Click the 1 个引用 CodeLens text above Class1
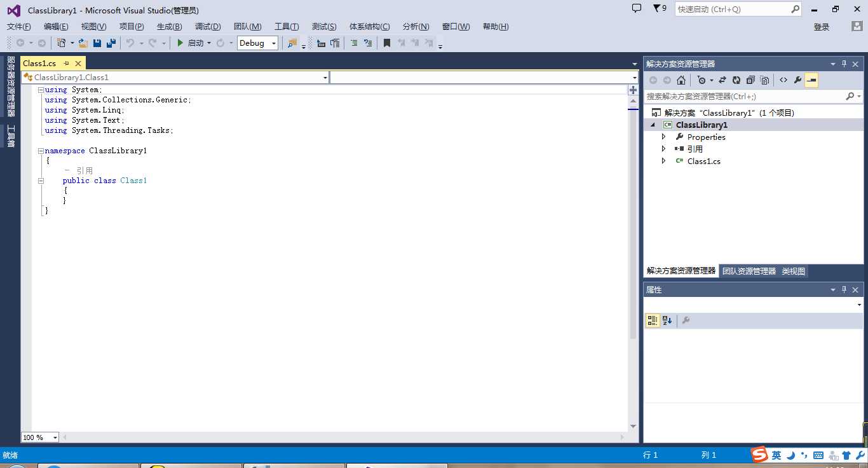This screenshot has height=468, width=868. [79, 170]
